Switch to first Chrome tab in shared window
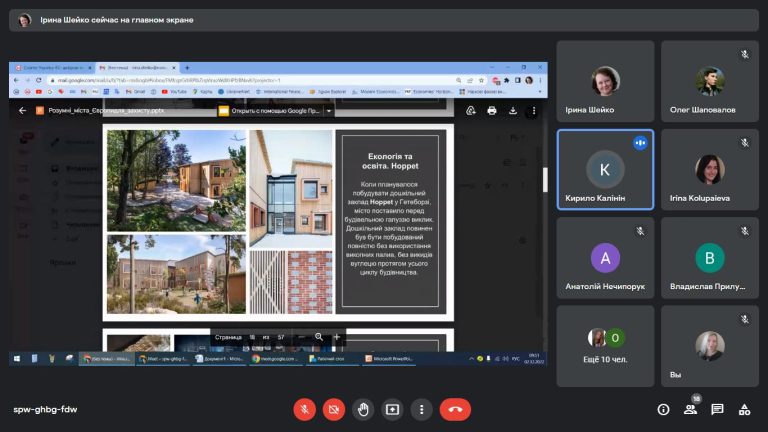Image resolution: width=768 pixels, height=432 pixels. pos(52,68)
